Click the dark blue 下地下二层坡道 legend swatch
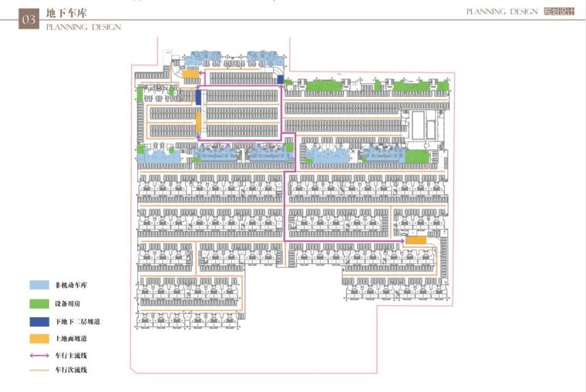The height and width of the screenshot is (392, 586). click(39, 320)
